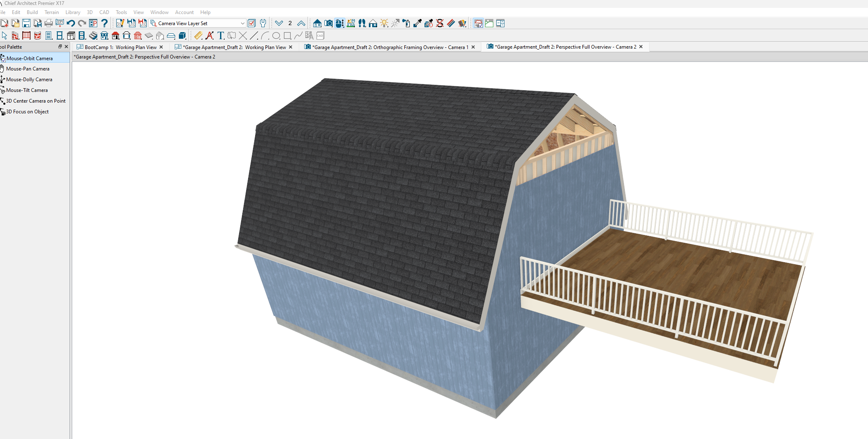The image size is (868, 439).
Task: Toggle the house display checkmark button
Action: tap(478, 23)
